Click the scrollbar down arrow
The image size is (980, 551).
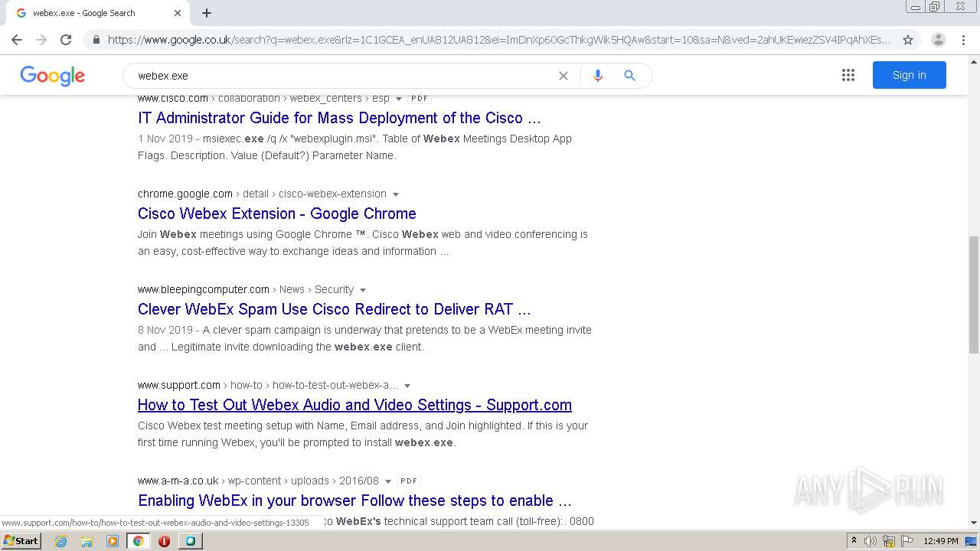click(974, 523)
